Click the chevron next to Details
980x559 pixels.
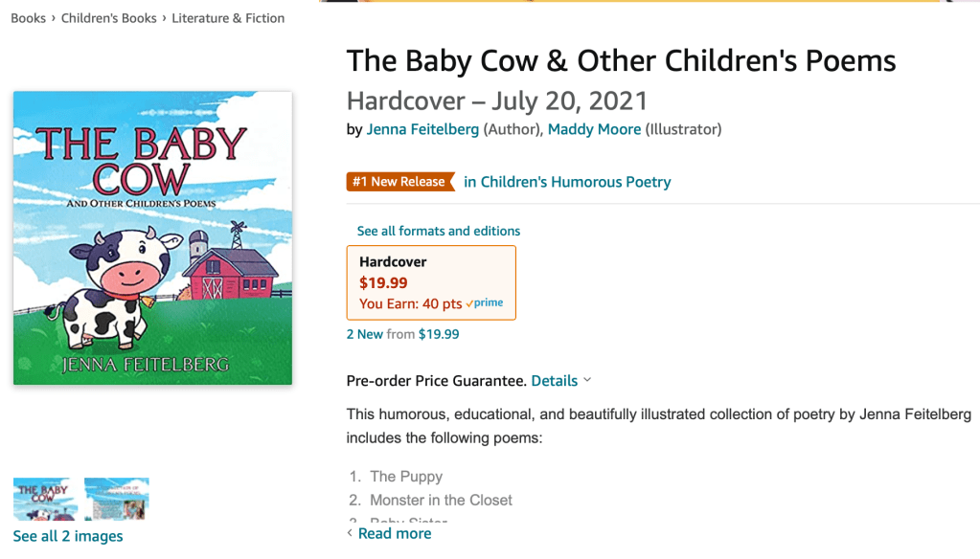point(587,380)
